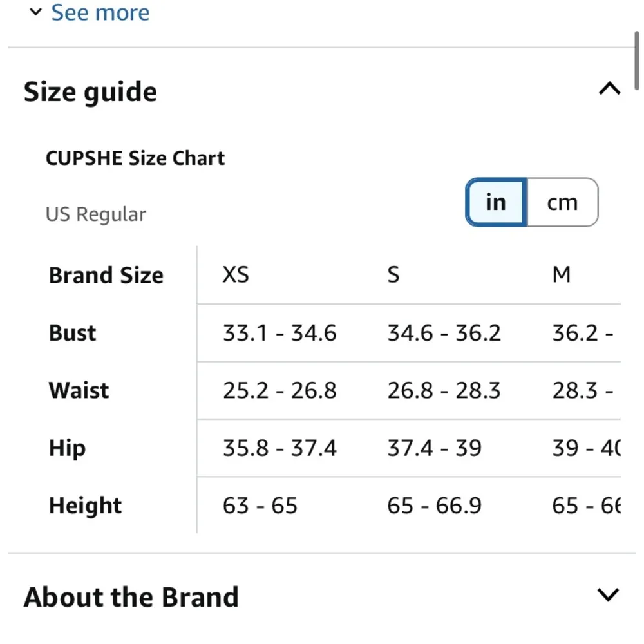Click the Height row label
644x644 pixels.
pyautogui.click(x=84, y=506)
